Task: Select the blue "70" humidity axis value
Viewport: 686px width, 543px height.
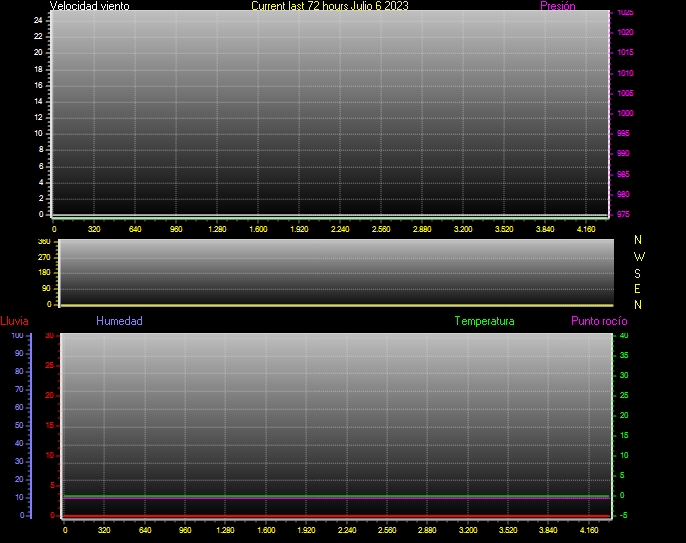Action: click(x=19, y=389)
